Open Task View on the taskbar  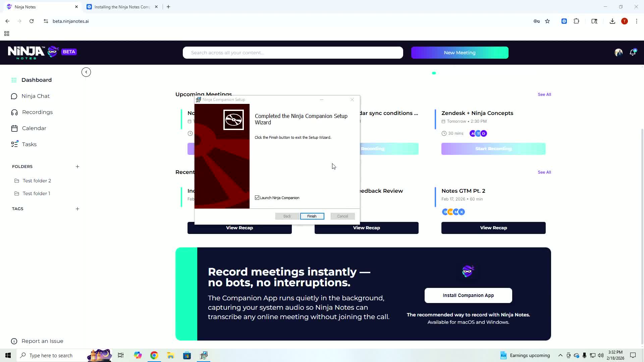coord(121,355)
